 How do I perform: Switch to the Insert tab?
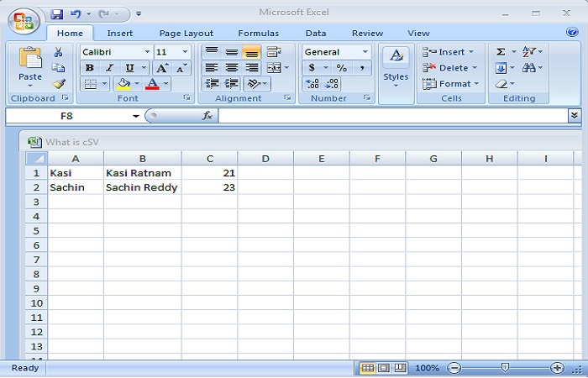[x=119, y=34]
